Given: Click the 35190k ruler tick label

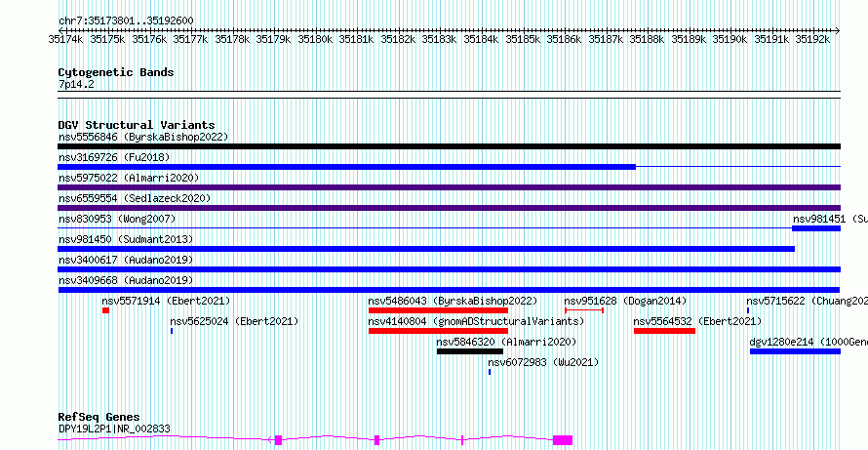Looking at the screenshot, I should coord(730,39).
